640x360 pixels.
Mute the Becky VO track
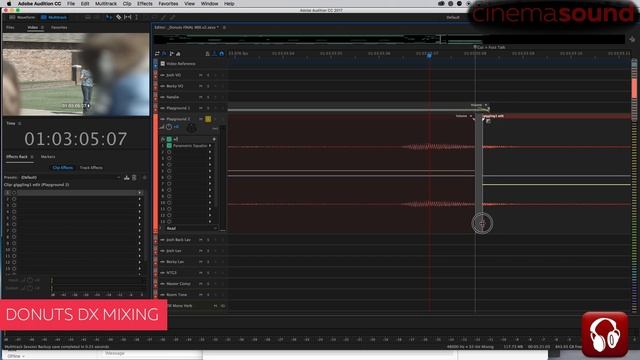[x=200, y=86]
